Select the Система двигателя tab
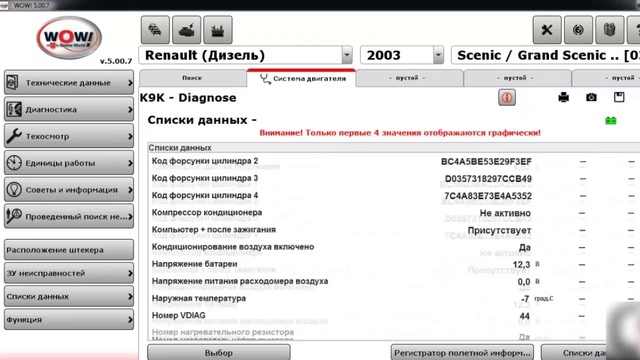Screen dimensions: 640x360 [x=301, y=78]
